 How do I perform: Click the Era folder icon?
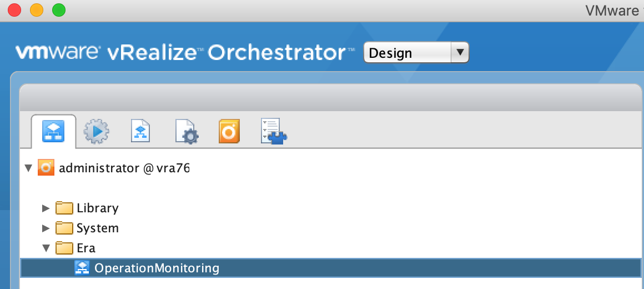(x=64, y=248)
